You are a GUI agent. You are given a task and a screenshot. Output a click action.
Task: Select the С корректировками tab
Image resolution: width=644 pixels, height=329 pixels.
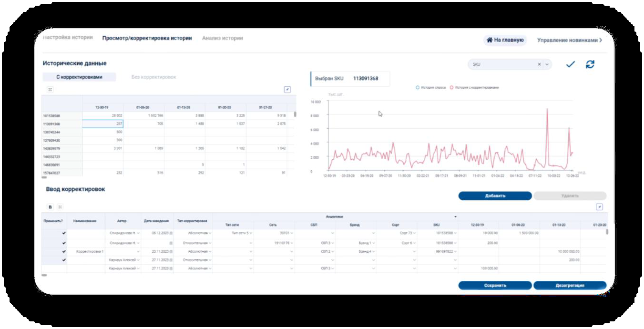pyautogui.click(x=79, y=77)
